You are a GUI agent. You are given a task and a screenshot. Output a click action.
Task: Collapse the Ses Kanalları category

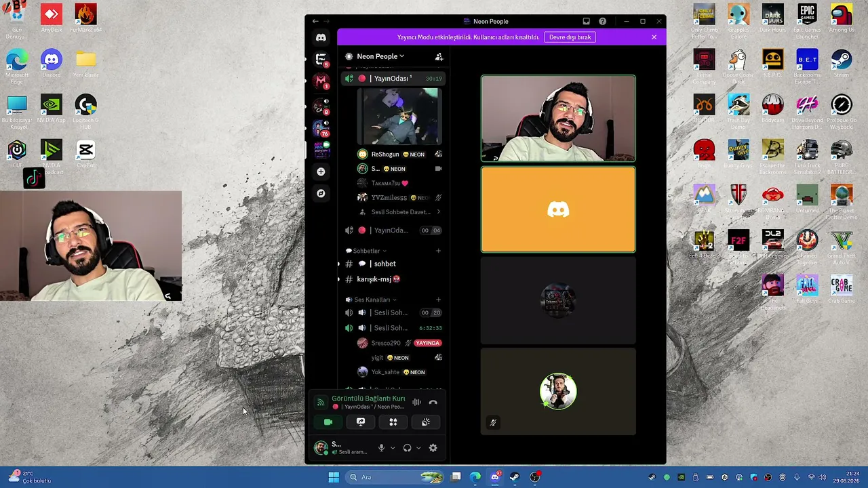click(371, 300)
